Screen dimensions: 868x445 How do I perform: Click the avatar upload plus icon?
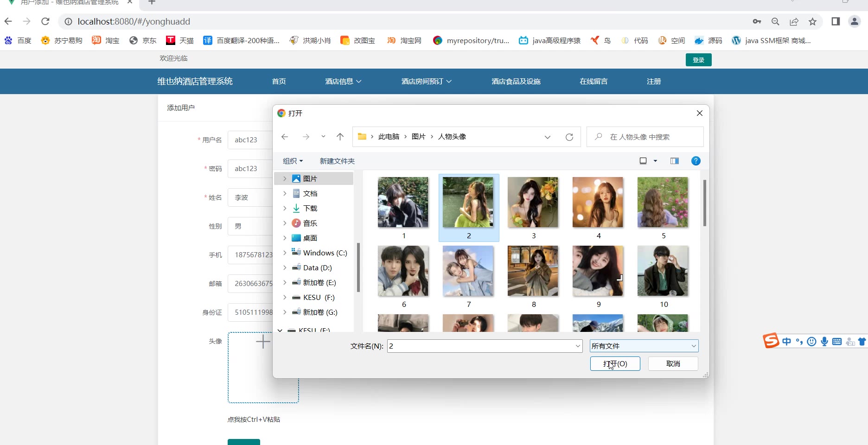[263, 342]
